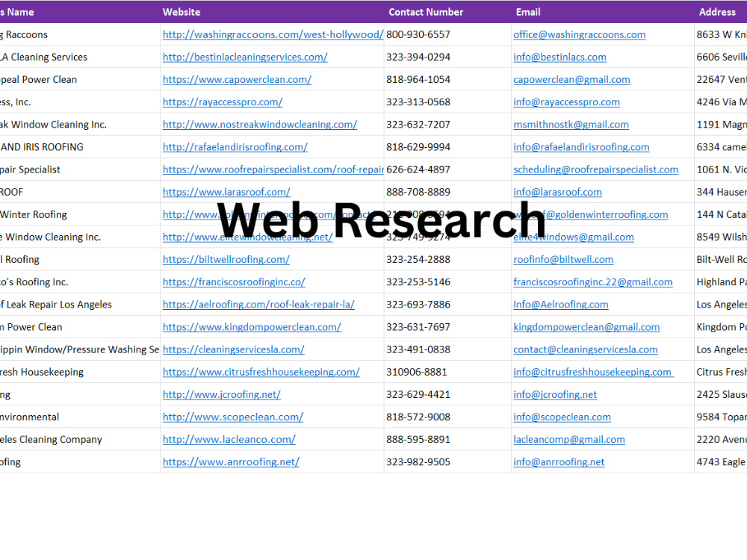Select the Address column header
This screenshot has height=560, width=747.
(x=717, y=12)
